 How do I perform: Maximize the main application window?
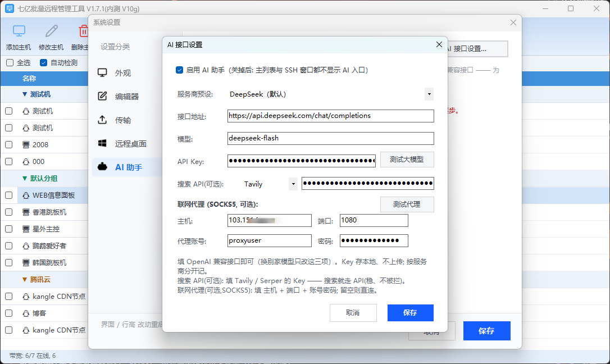tap(571, 8)
